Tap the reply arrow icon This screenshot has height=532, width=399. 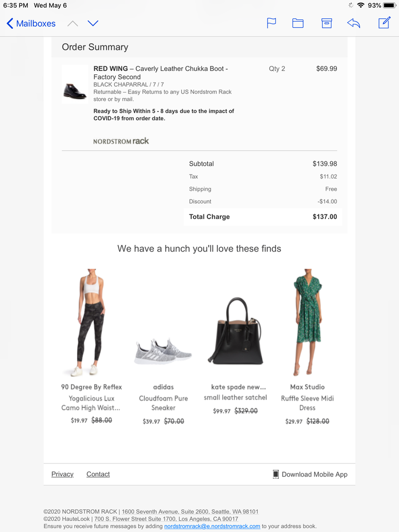coord(354,23)
